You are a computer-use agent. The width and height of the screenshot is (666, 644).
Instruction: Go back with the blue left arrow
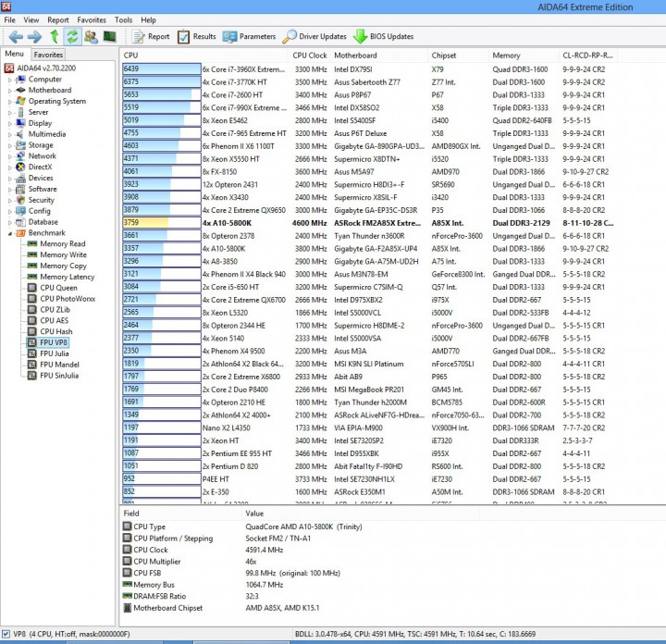pyautogui.click(x=16, y=37)
